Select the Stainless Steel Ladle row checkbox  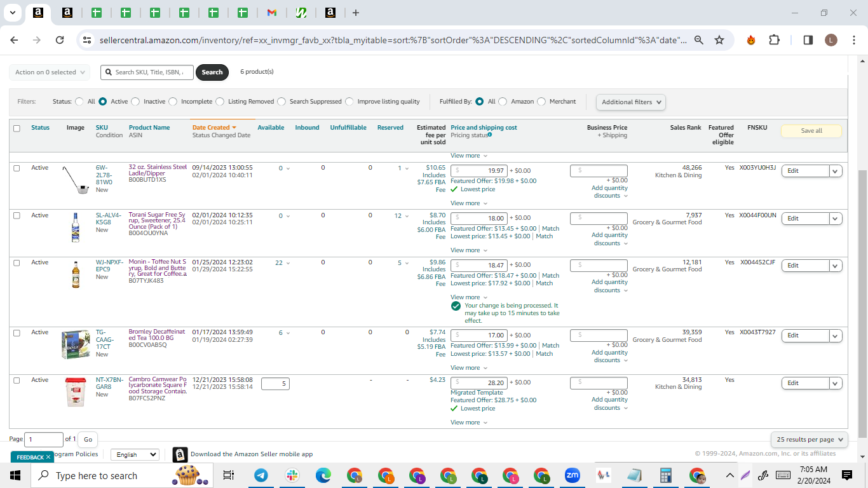click(17, 168)
